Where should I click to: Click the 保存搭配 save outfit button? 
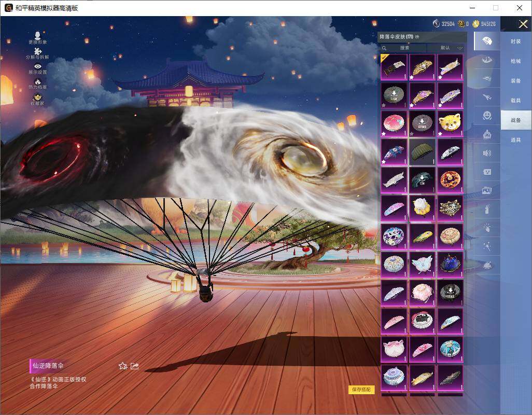361,390
